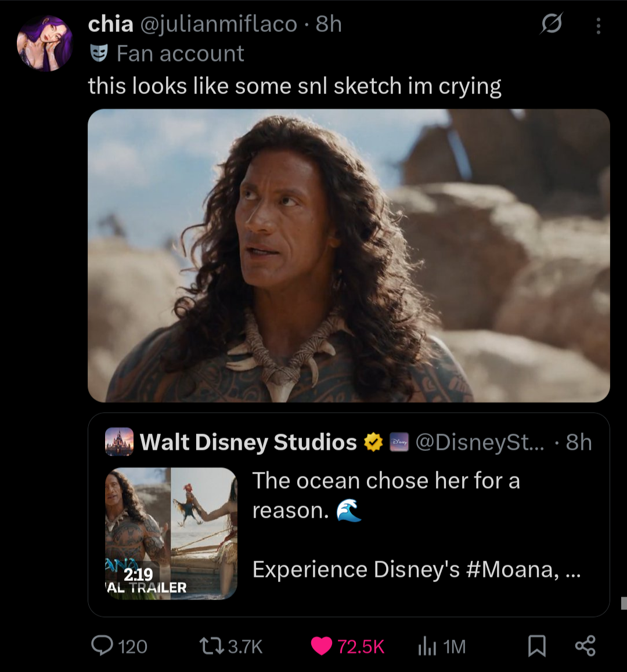View analytics via the bar chart icon
Screen dimensions: 627x672
pyautogui.click(x=427, y=646)
